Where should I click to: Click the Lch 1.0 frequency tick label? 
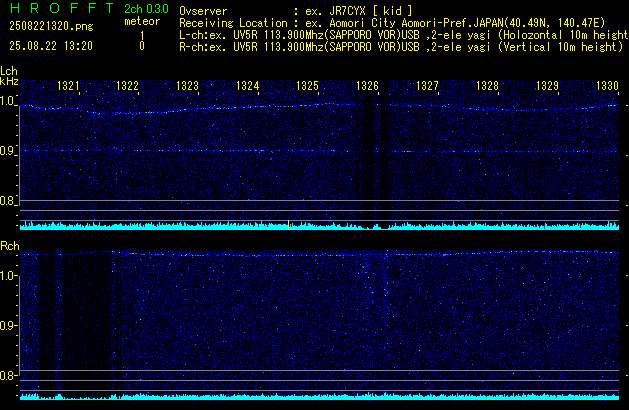click(8, 101)
